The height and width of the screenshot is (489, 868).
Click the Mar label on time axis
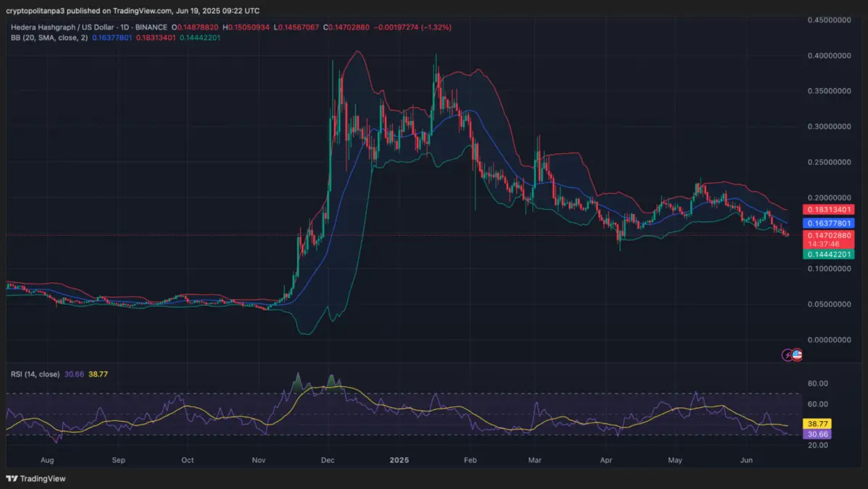535,459
